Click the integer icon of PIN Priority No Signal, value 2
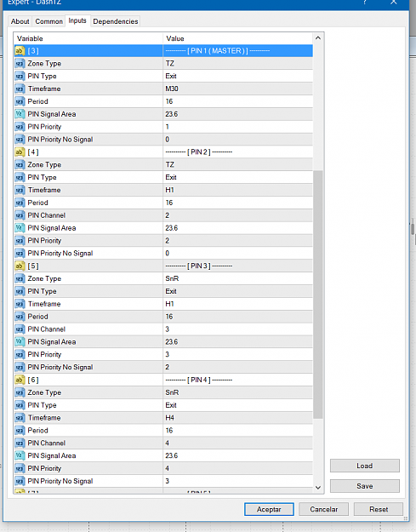Viewport: 416px width, 532px height. point(20,367)
